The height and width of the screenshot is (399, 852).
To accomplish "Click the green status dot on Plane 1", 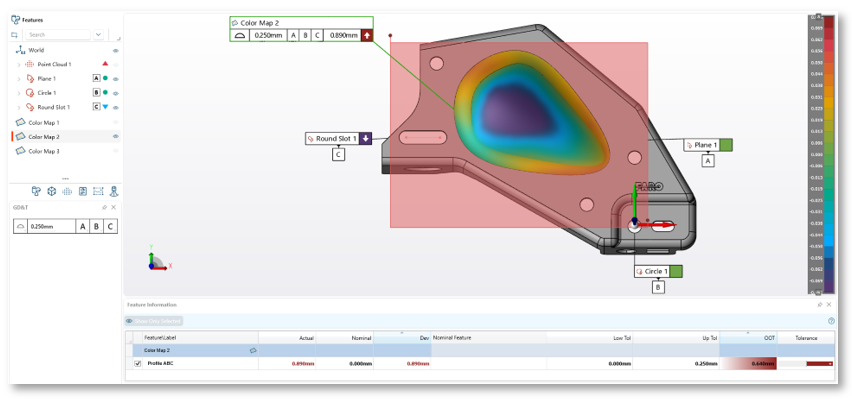I will [x=105, y=78].
